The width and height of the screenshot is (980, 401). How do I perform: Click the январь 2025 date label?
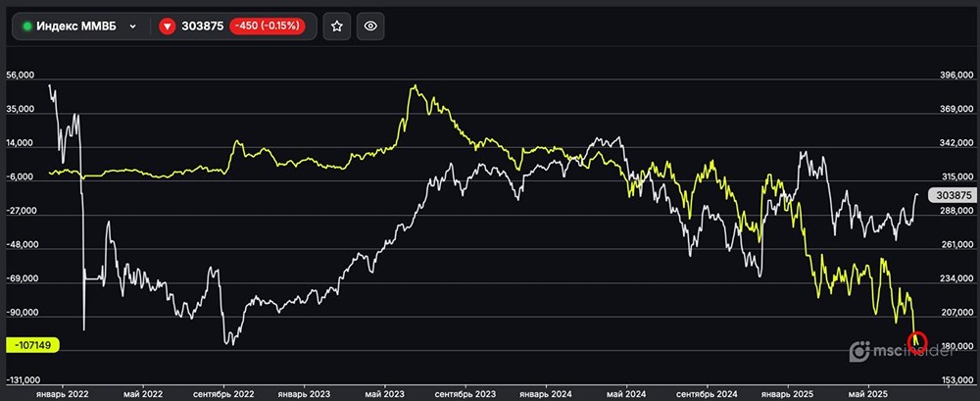[x=788, y=395]
